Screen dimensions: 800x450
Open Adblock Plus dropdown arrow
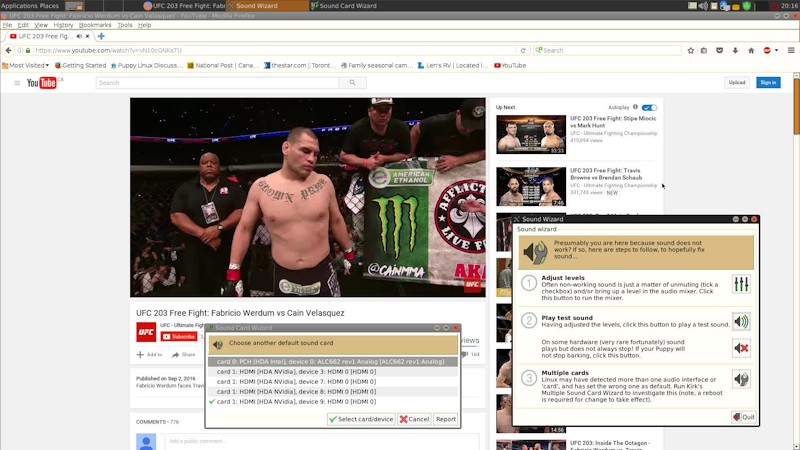[777, 51]
